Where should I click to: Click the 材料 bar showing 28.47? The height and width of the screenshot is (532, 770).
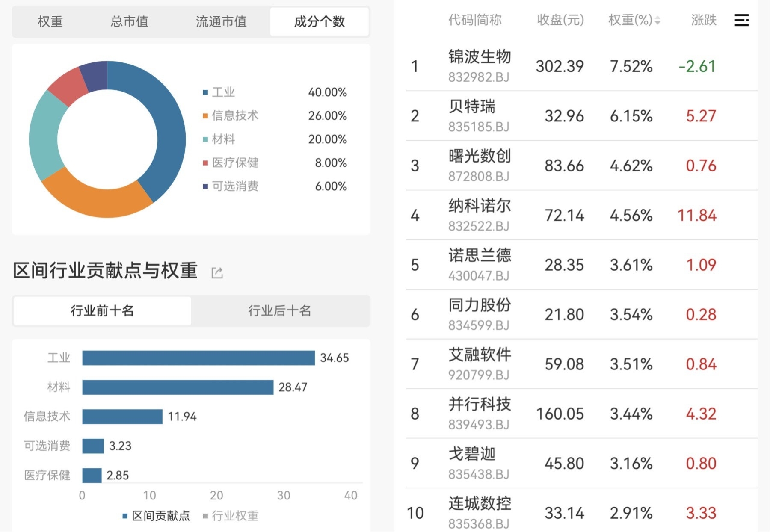178,387
